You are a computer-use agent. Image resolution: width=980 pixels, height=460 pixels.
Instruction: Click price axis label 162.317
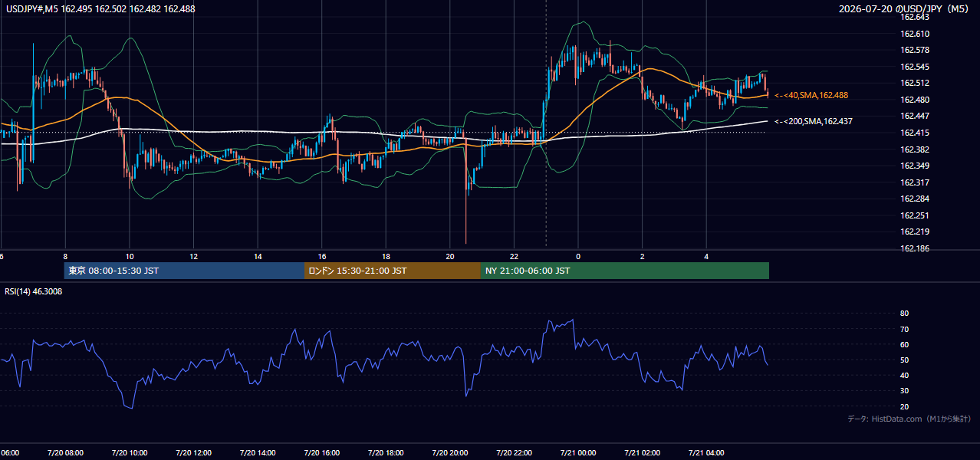(914, 182)
